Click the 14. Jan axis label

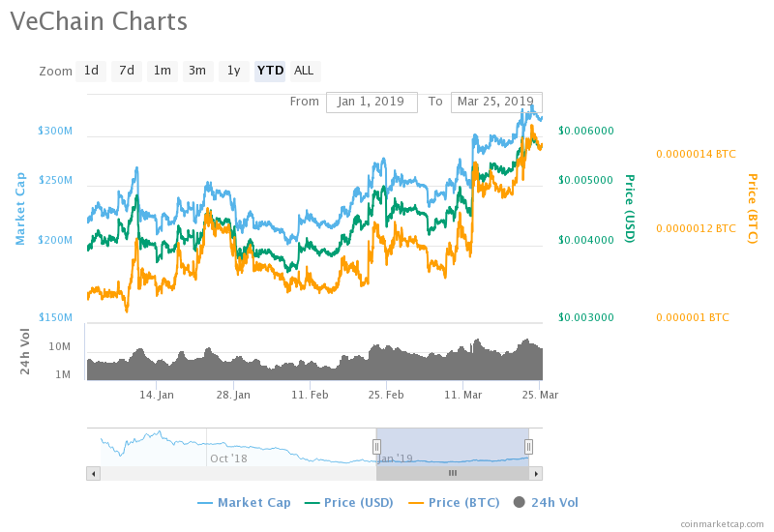(x=157, y=395)
